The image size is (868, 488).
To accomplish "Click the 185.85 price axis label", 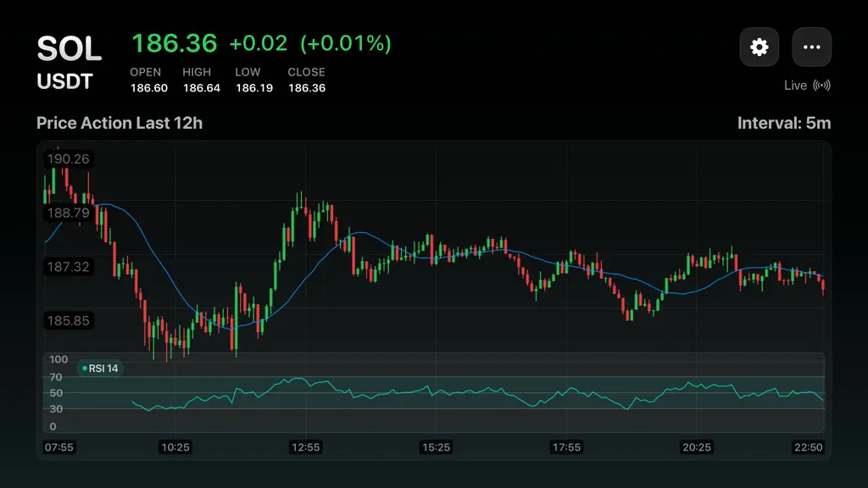I will (68, 321).
